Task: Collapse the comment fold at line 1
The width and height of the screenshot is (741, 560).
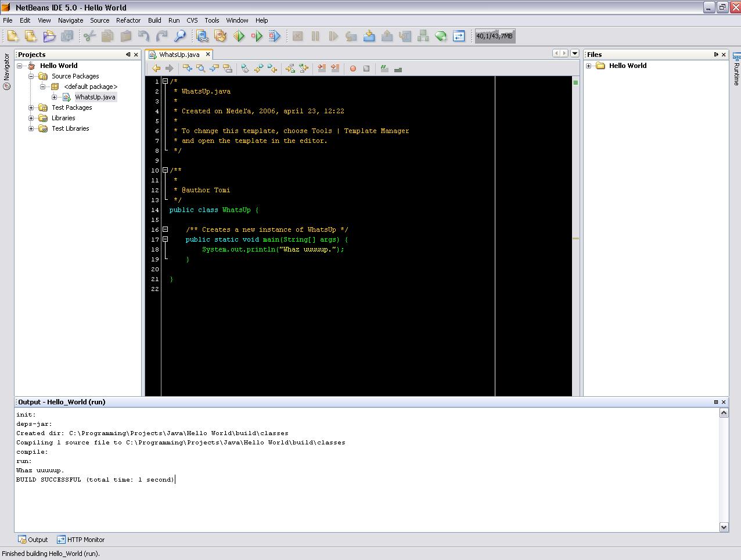Action: 166,81
